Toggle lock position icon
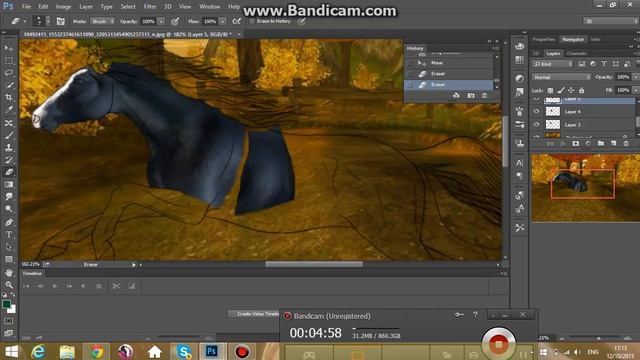Screen dimensions: 640x360 571,90
